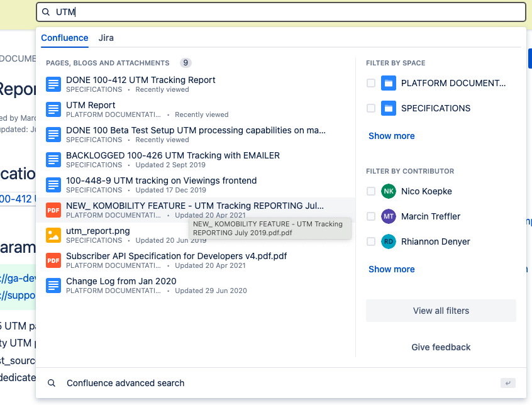Click image icon for utm_report.png

point(53,235)
